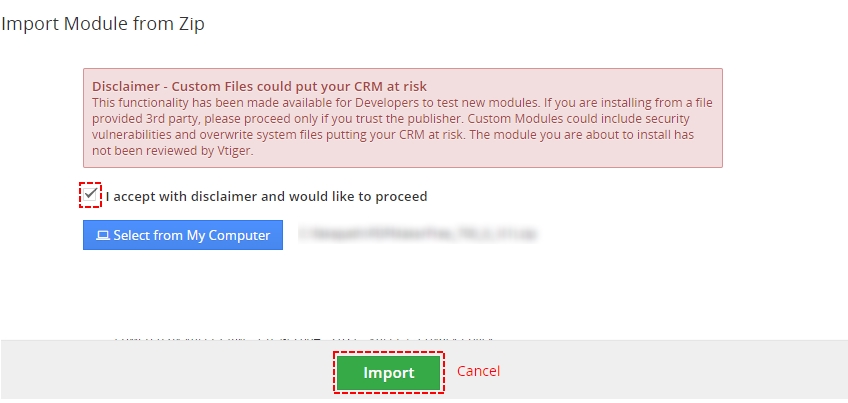Tick the accept disclaimer checkbox
848x403 pixels.
[x=91, y=194]
